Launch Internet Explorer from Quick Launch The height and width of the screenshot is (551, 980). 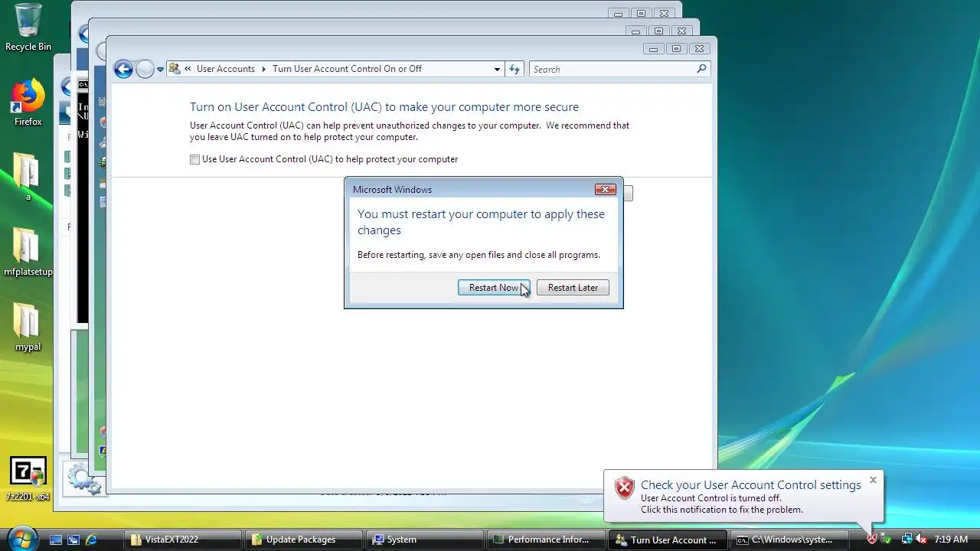pyautogui.click(x=92, y=540)
